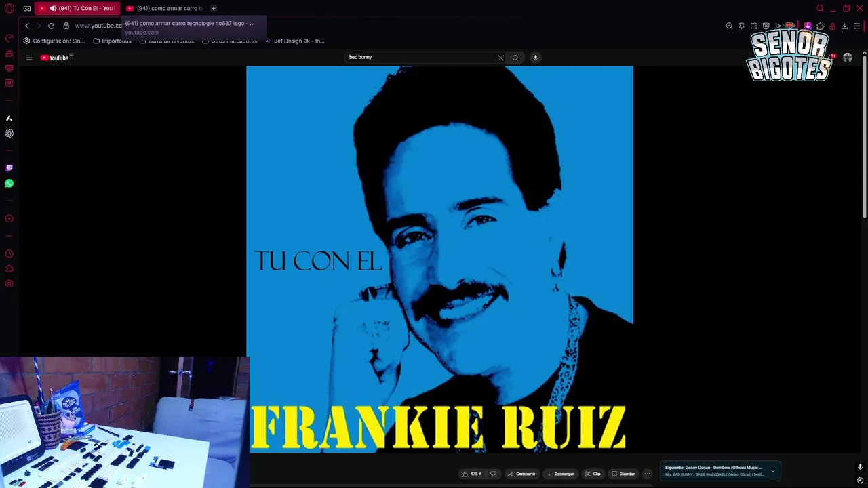
Task: Take a snapshot with the capture icon
Action: click(x=753, y=26)
